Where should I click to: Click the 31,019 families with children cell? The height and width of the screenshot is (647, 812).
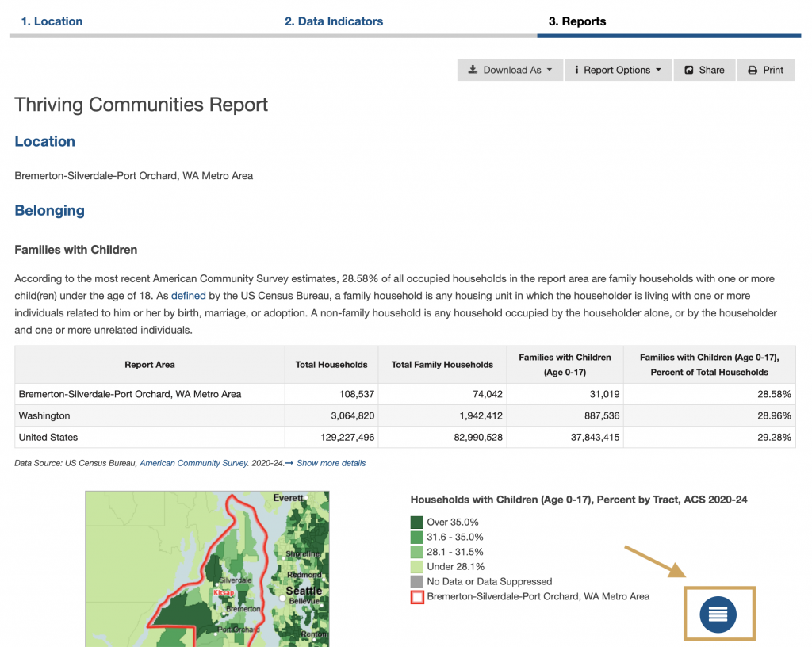(x=565, y=394)
